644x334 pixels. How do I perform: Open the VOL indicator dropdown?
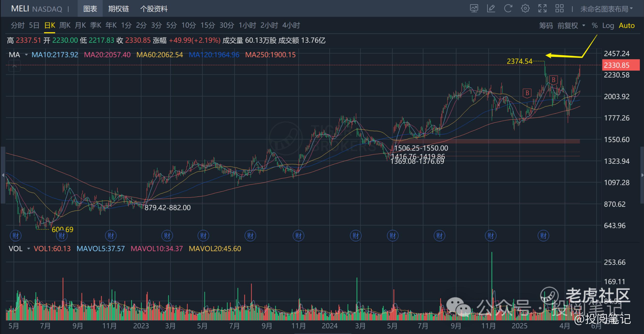click(x=29, y=249)
